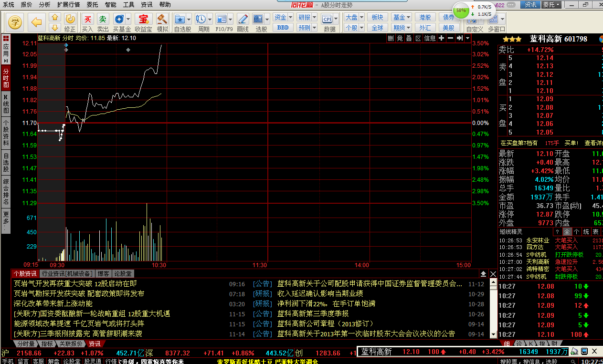Click the 区 range statistics icon

click(x=418, y=38)
